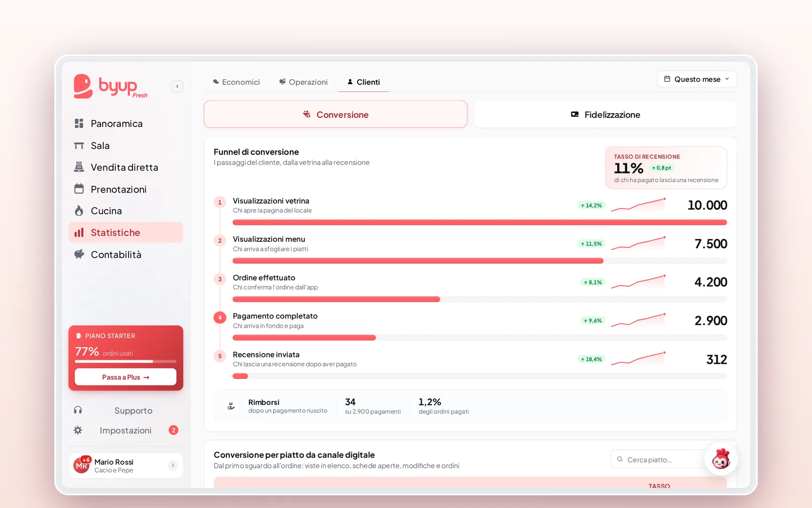Click the 1,2% refund rate
This screenshot has width=812, height=508.
pyautogui.click(x=430, y=402)
